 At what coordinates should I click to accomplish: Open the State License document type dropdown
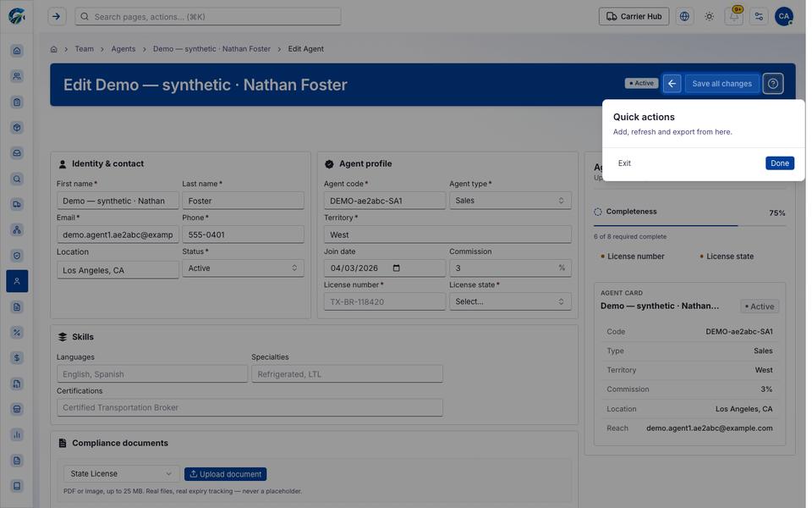pyautogui.click(x=121, y=474)
